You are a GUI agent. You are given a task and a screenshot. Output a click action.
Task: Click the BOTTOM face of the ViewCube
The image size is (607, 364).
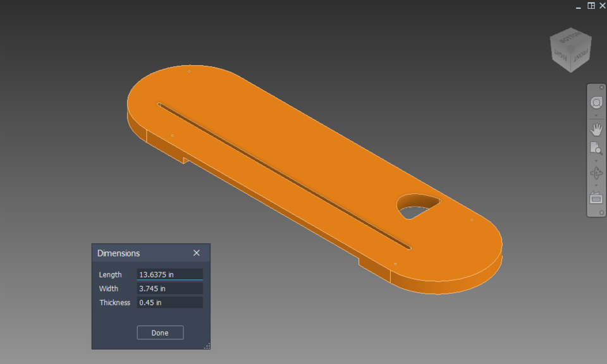point(571,38)
